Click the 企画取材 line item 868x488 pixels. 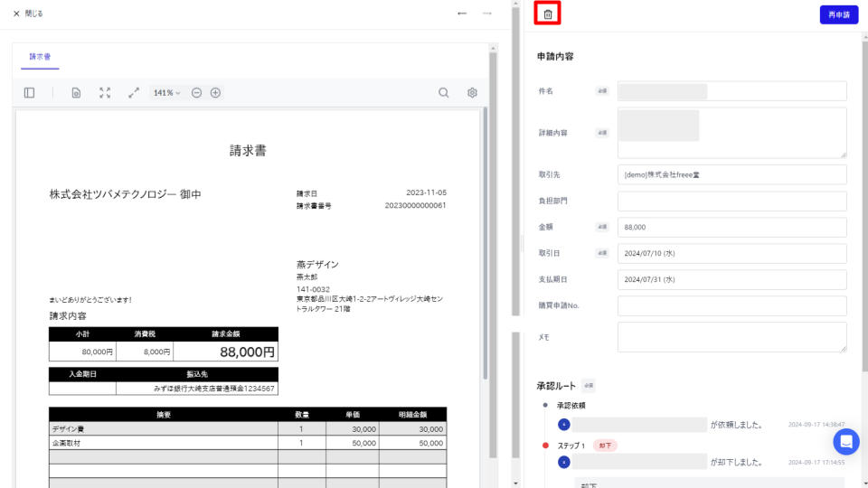[66, 443]
